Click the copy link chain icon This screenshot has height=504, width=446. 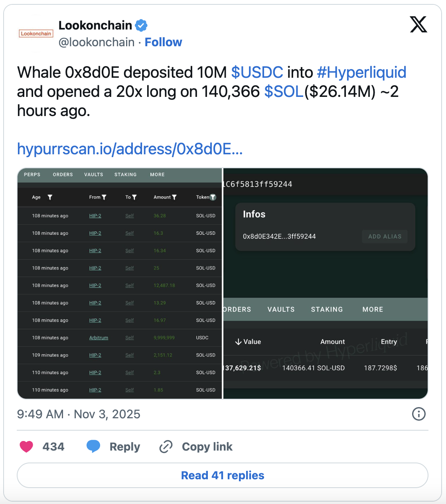166,447
